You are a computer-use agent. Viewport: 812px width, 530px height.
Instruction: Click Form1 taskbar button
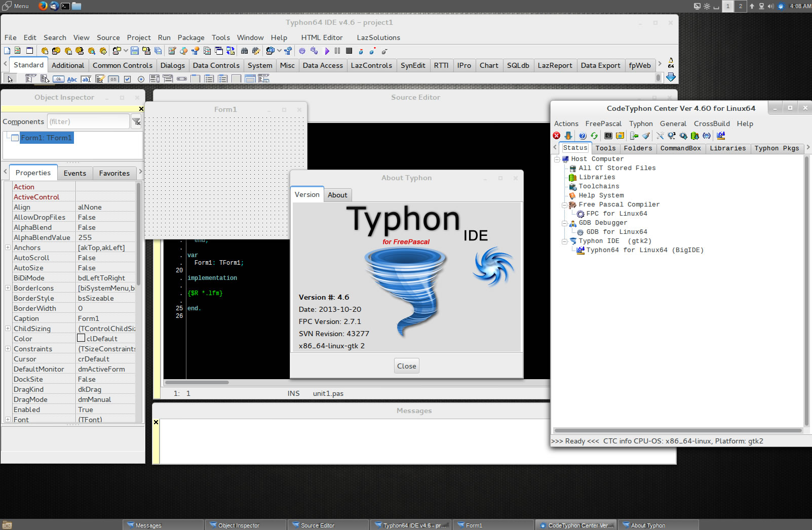(494, 525)
